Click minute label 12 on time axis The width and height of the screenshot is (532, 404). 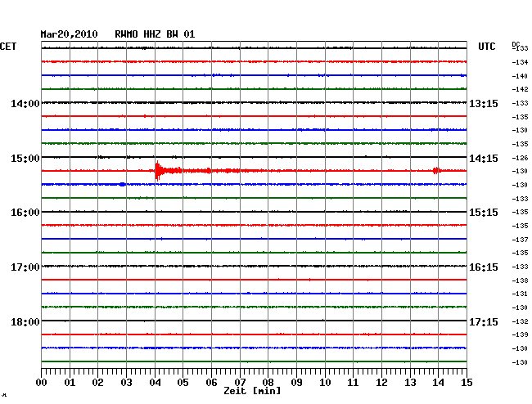pyautogui.click(x=381, y=382)
